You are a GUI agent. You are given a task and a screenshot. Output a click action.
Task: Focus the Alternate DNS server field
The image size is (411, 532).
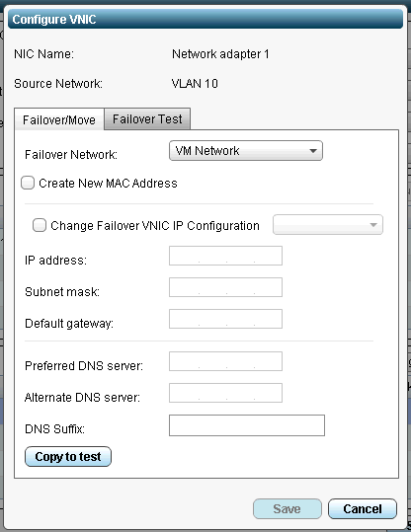pos(225,393)
